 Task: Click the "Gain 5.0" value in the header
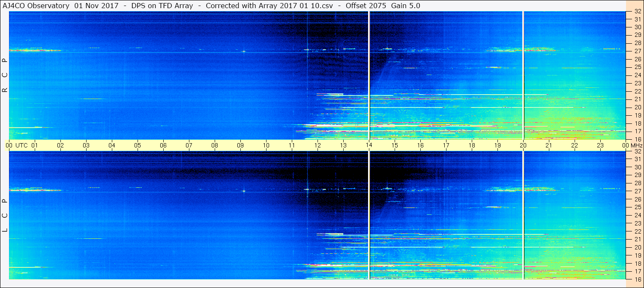(406, 6)
